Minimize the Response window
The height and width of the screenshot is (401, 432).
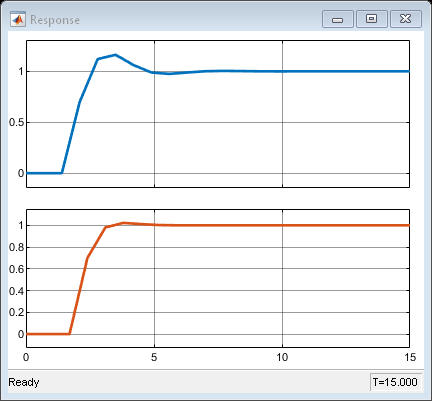(338, 19)
